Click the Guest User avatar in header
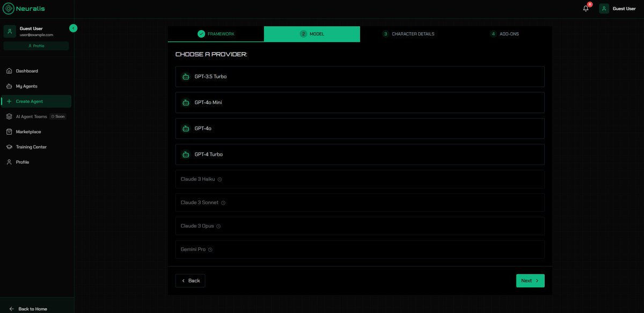 point(604,9)
